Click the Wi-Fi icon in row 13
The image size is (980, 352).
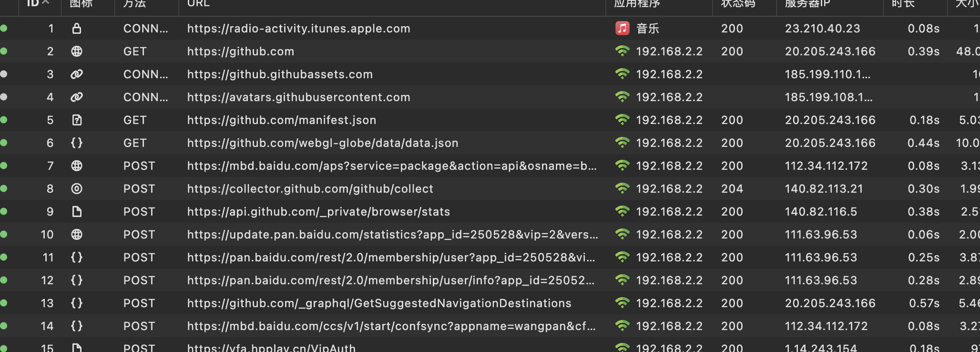tap(623, 303)
